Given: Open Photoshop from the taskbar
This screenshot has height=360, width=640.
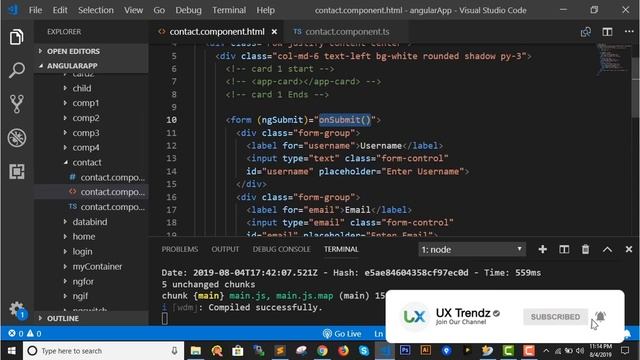Looking at the screenshot, I should coord(405,351).
